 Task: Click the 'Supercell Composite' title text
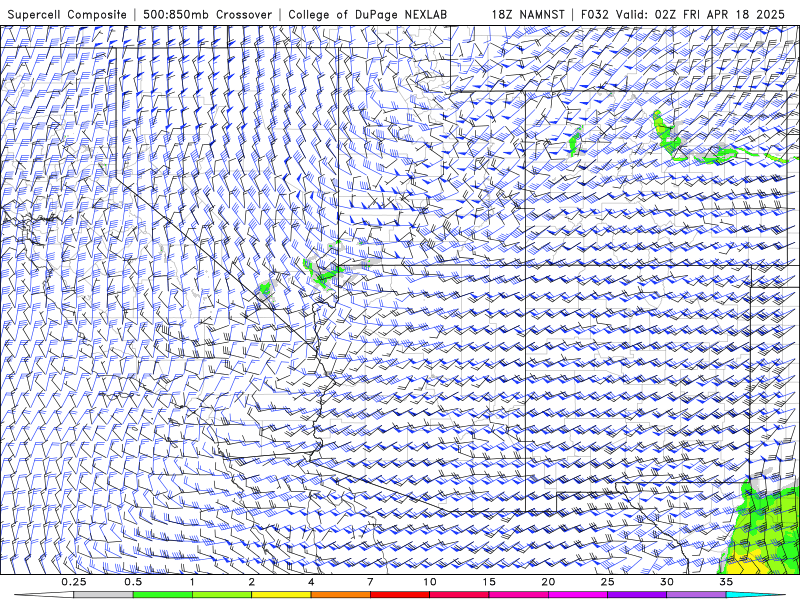67,14
